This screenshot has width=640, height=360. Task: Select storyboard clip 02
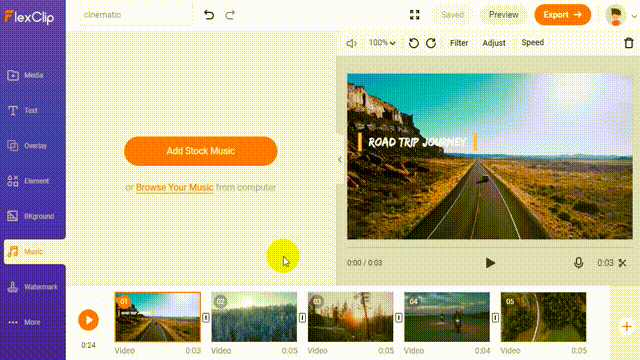pos(254,317)
